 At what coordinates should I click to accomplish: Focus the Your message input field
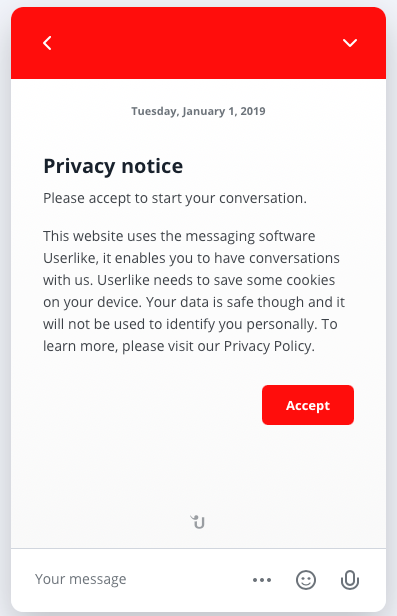tap(134, 579)
